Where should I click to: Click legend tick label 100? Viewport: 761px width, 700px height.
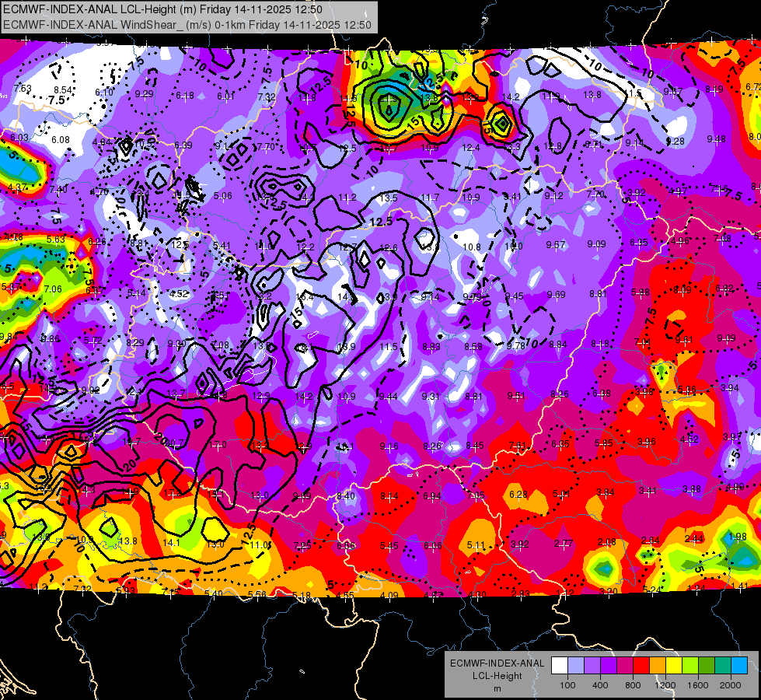[x=567, y=685]
